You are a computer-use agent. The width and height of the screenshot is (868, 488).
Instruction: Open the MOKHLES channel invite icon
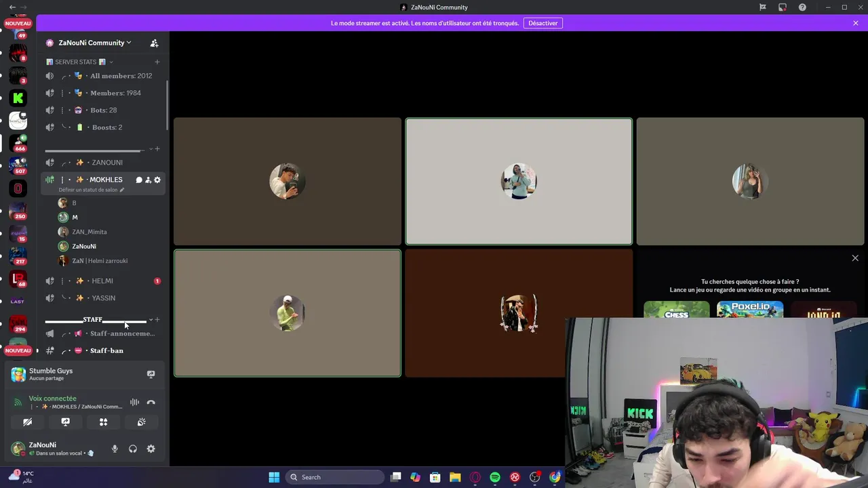point(148,180)
